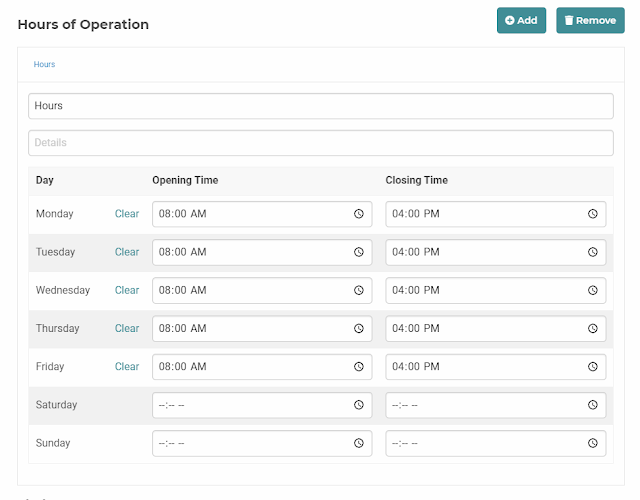The image size is (640, 500).
Task: Click the Closing Time column header
Action: [416, 180]
